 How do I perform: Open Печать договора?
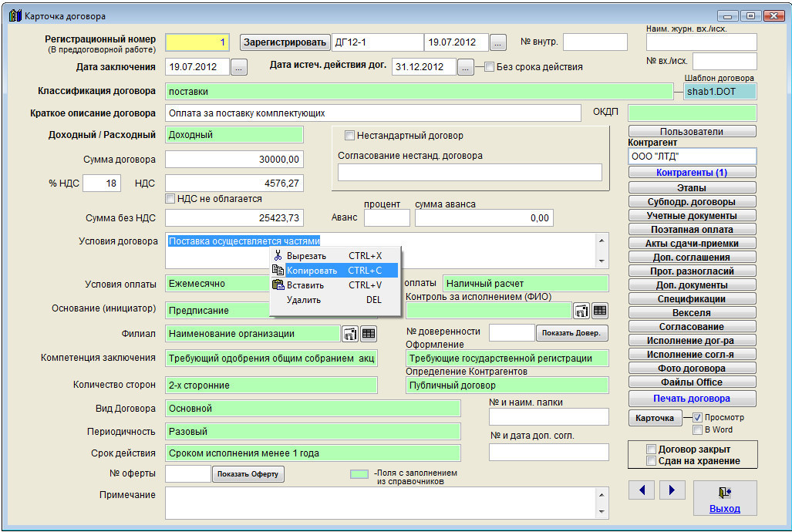(692, 399)
